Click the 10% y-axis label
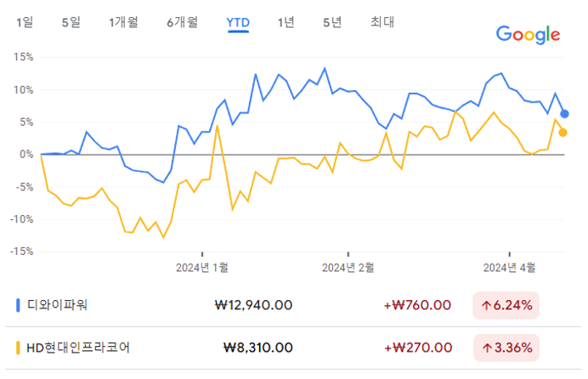The height and width of the screenshot is (379, 588). click(24, 90)
